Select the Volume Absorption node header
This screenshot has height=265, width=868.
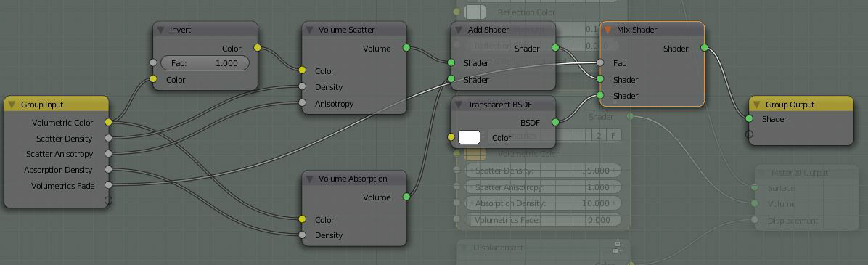click(354, 179)
